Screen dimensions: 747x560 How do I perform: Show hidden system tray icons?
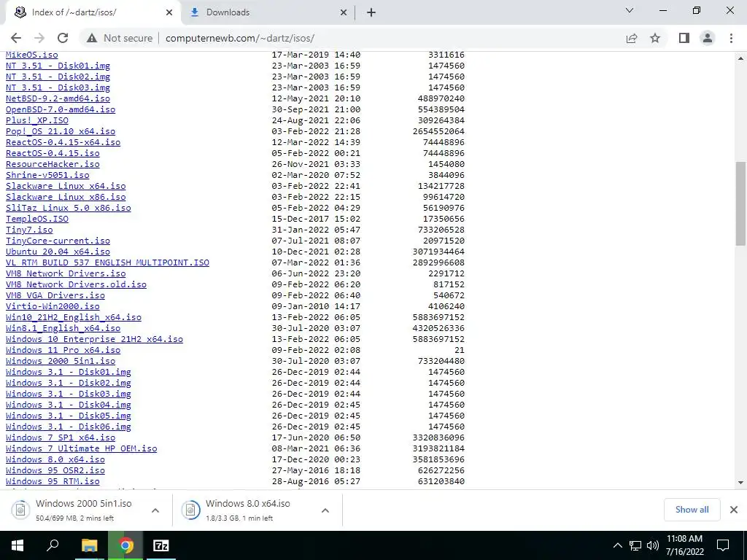[617, 545]
